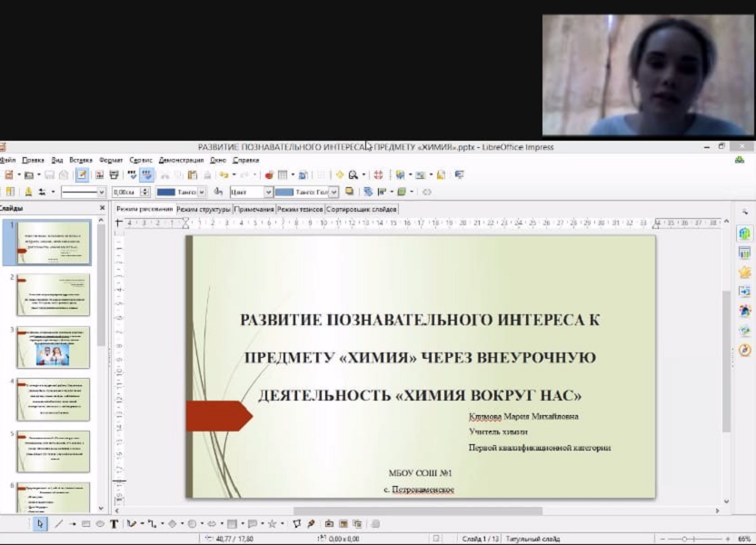Screen dimensions: 756x545
Task: Open the 'Формат' menu
Action: 111,160
